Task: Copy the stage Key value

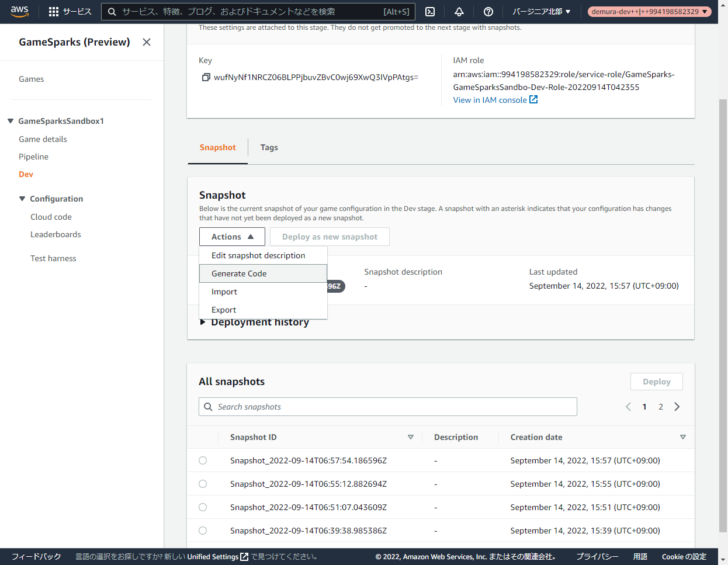Action: click(x=206, y=77)
